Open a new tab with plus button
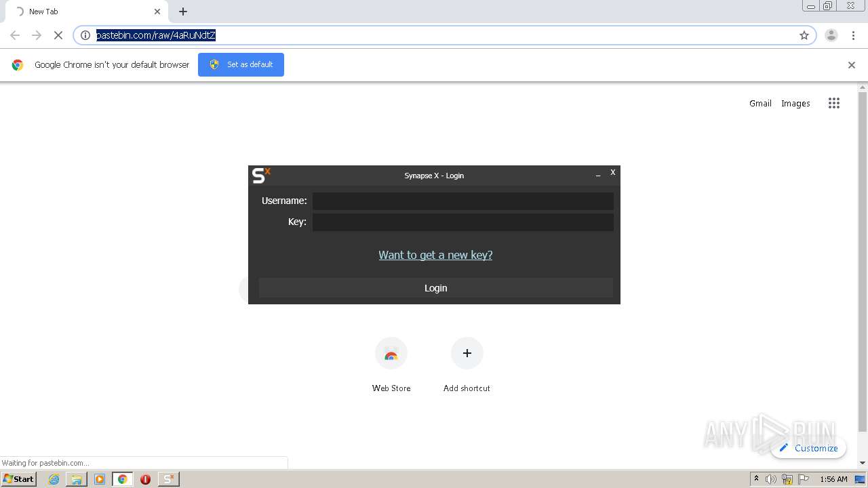 tap(183, 12)
